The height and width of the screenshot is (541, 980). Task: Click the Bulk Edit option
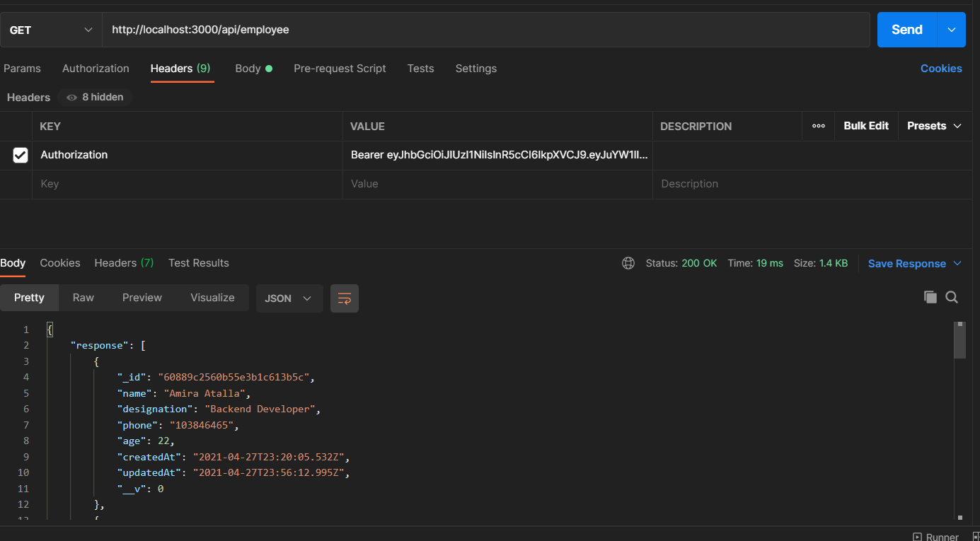(866, 125)
